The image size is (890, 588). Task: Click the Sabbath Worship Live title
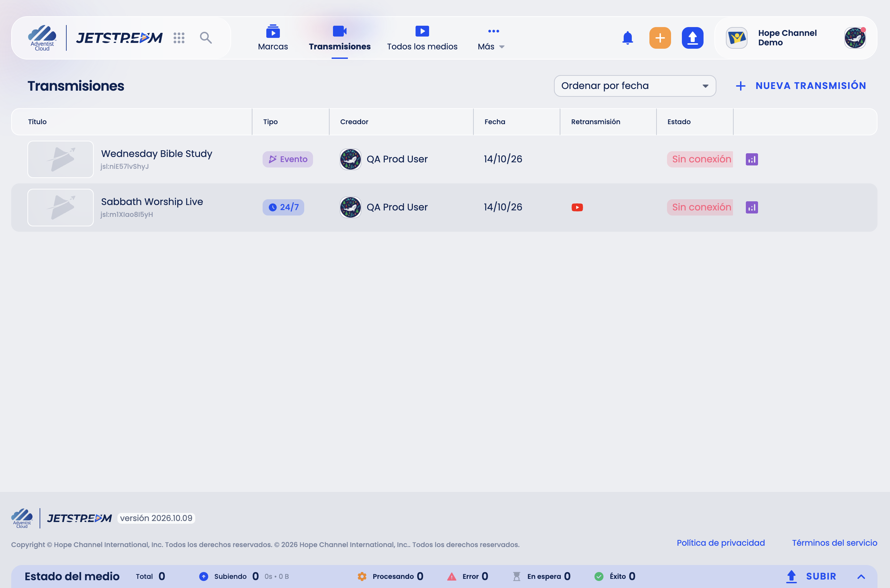click(152, 202)
